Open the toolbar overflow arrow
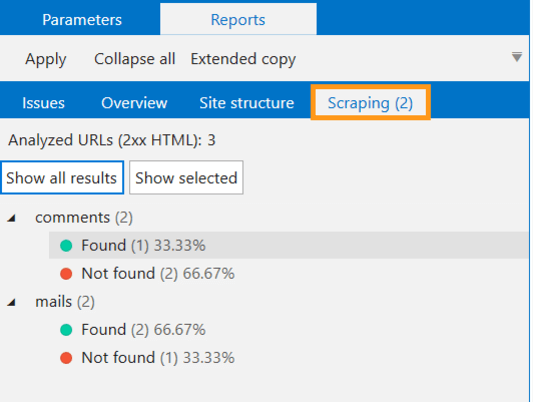The image size is (533, 402). [x=517, y=57]
